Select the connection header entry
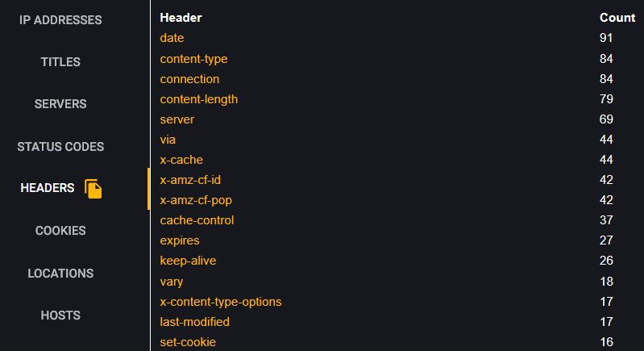 tap(189, 79)
